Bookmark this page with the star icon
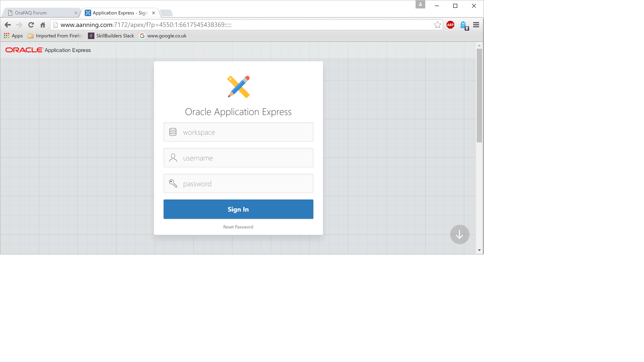This screenshot has width=644, height=362. [x=437, y=25]
